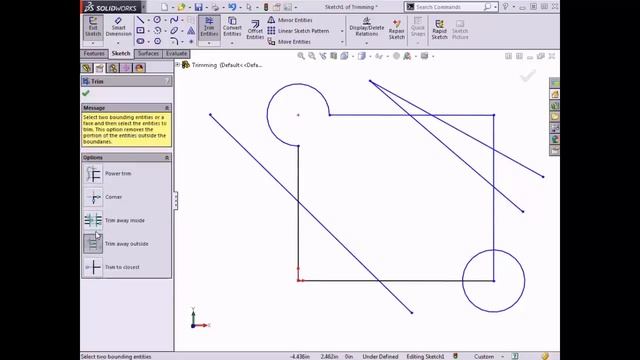640x360 pixels.
Task: Click Repair Sketch
Action: pyautogui.click(x=396, y=29)
